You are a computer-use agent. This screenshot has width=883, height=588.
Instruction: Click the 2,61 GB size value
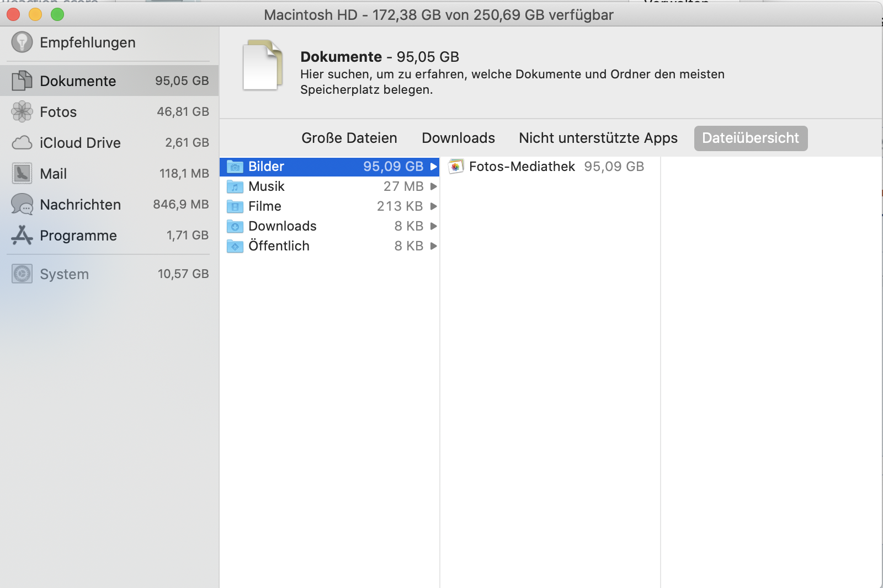pos(187,142)
